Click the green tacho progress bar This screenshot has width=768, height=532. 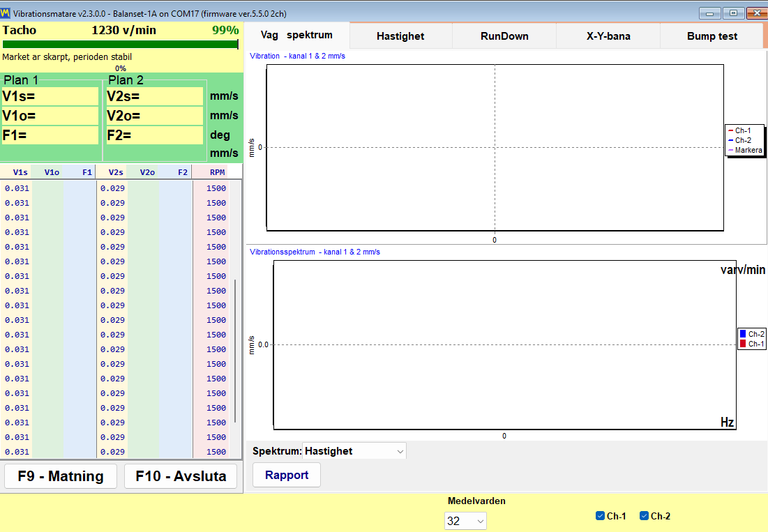tap(120, 45)
